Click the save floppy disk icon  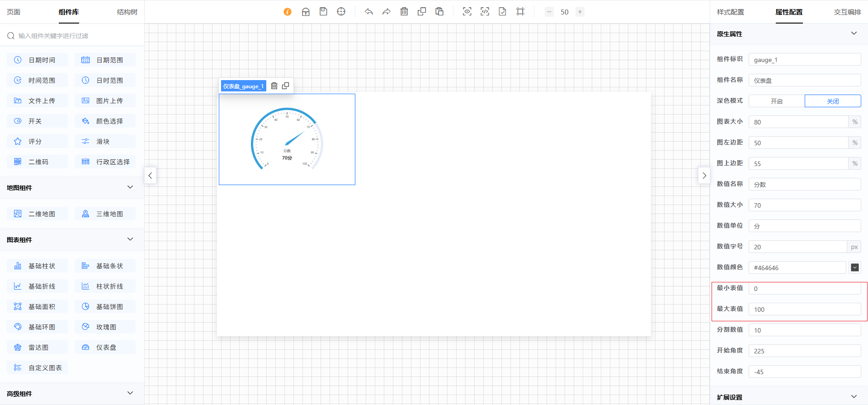click(323, 12)
